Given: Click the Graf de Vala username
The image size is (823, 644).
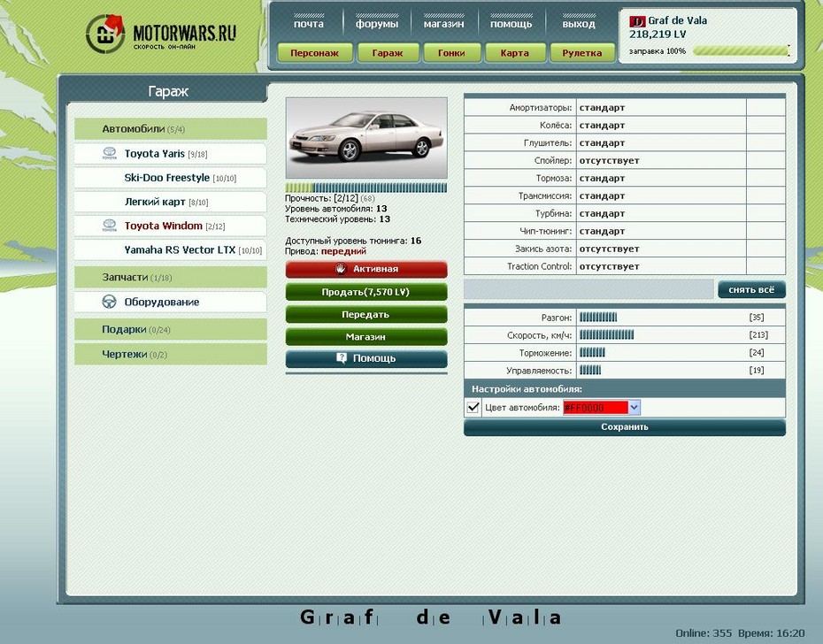Looking at the screenshot, I should point(677,20).
